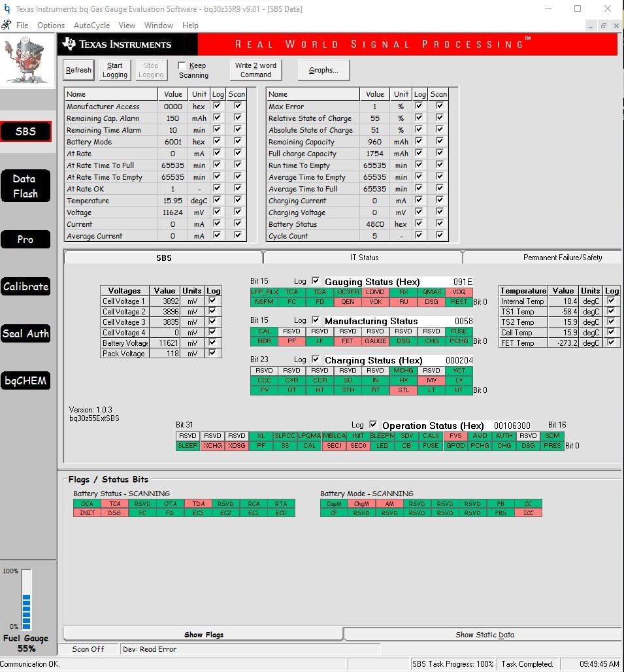Click the Remaining Capacity value 960
Image resolution: width=624 pixels, height=672 pixels.
pyautogui.click(x=375, y=141)
